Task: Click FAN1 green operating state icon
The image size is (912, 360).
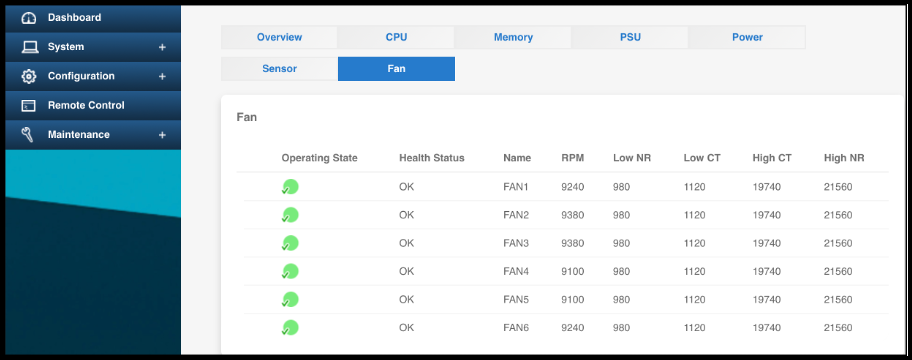Action: point(290,187)
